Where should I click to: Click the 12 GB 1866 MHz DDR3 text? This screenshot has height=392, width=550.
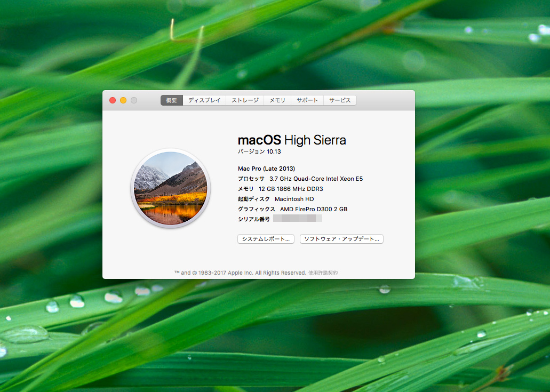(291, 189)
